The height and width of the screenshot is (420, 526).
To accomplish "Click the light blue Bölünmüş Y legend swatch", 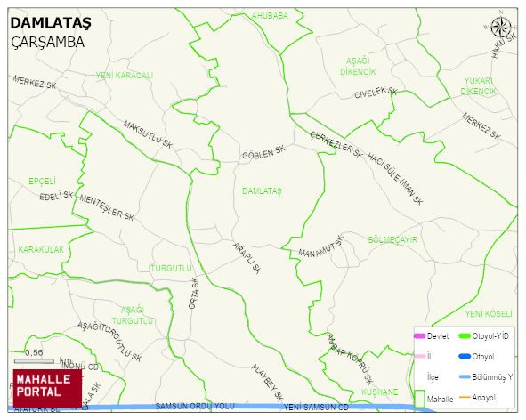I will click(465, 377).
